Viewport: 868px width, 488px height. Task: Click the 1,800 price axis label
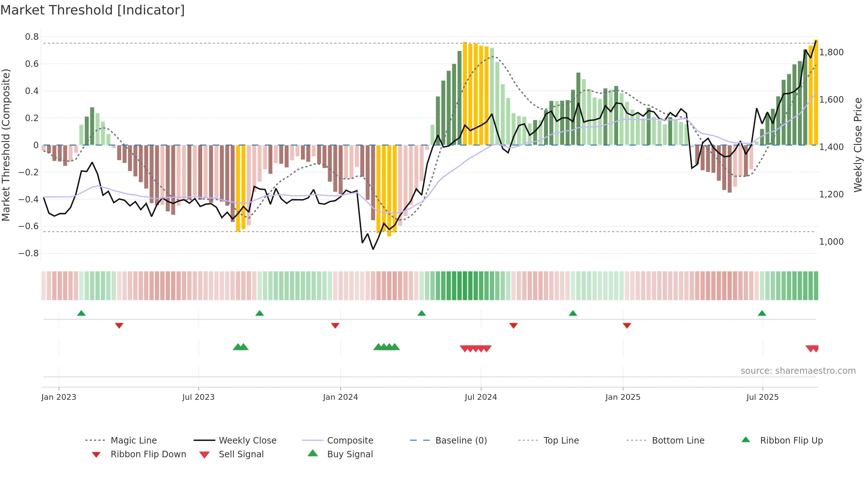(x=831, y=52)
